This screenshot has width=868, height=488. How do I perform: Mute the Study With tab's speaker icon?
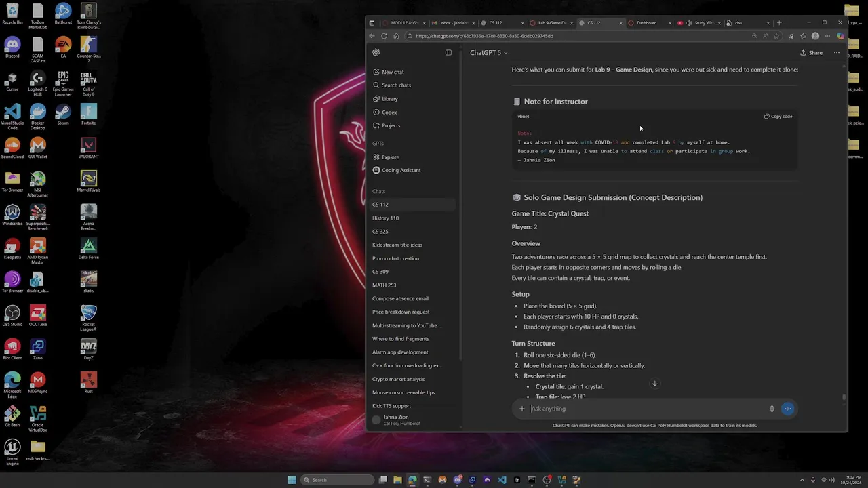[x=689, y=23]
